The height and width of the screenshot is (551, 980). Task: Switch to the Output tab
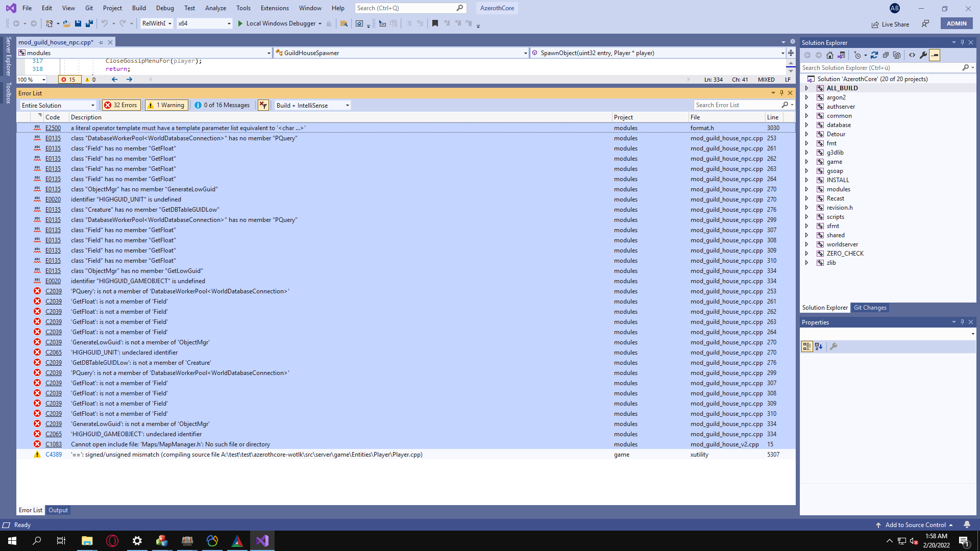pos(58,510)
